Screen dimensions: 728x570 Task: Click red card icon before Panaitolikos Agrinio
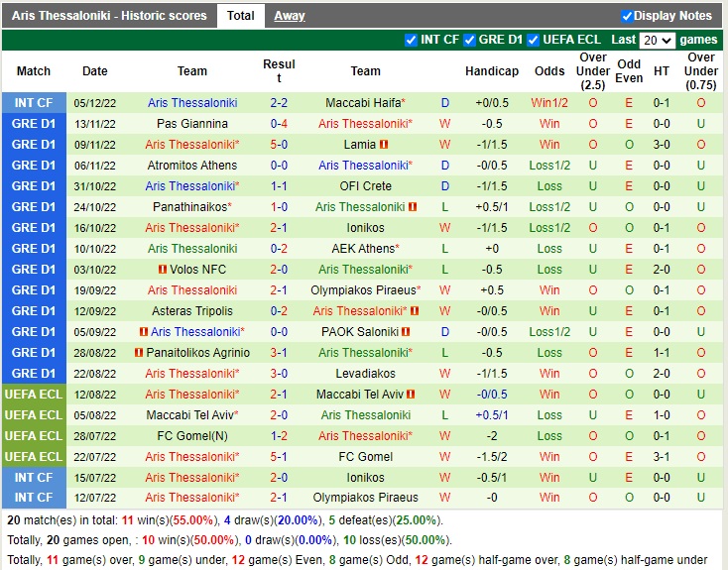pyautogui.click(x=138, y=353)
